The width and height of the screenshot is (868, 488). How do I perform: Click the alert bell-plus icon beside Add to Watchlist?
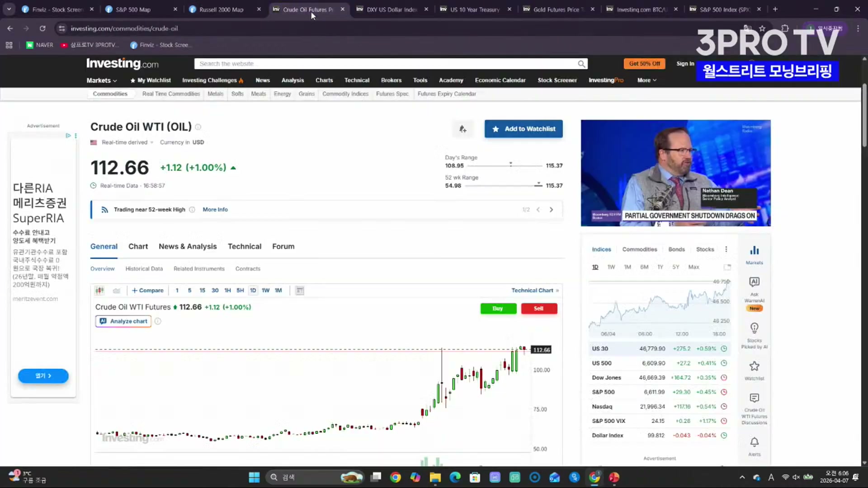[x=462, y=129]
